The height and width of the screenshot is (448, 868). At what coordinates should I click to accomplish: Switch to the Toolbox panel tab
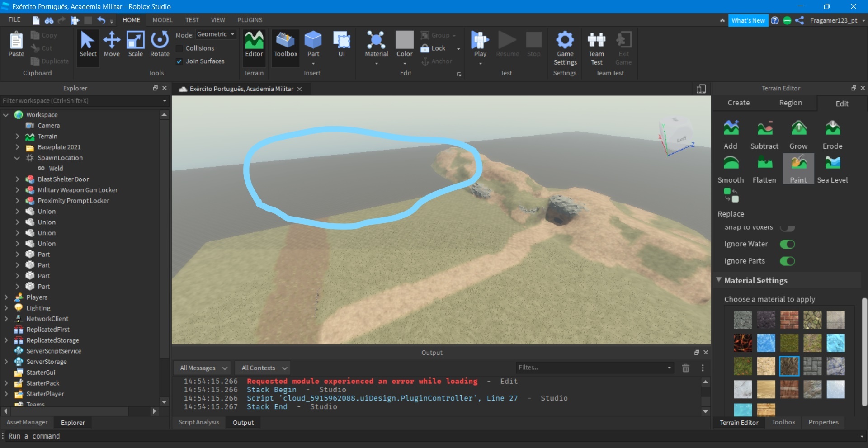(783, 422)
